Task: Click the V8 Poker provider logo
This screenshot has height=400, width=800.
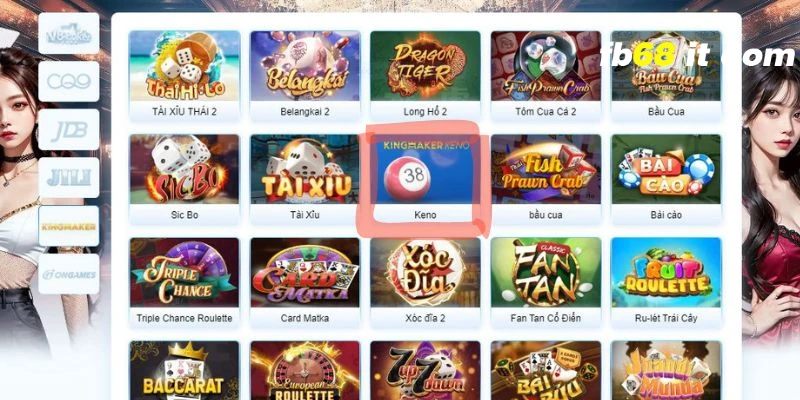Action: point(68,34)
